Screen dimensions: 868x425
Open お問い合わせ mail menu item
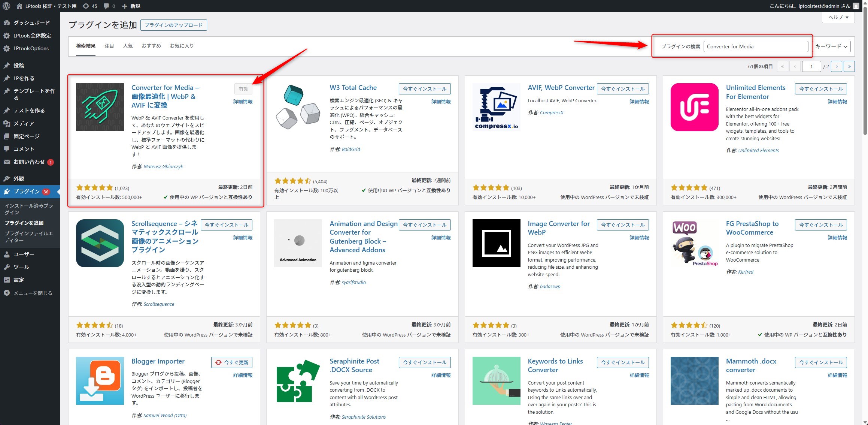30,162
